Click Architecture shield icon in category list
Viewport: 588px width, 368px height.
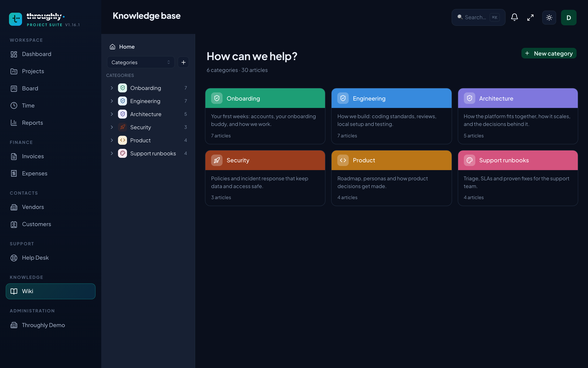tap(122, 114)
